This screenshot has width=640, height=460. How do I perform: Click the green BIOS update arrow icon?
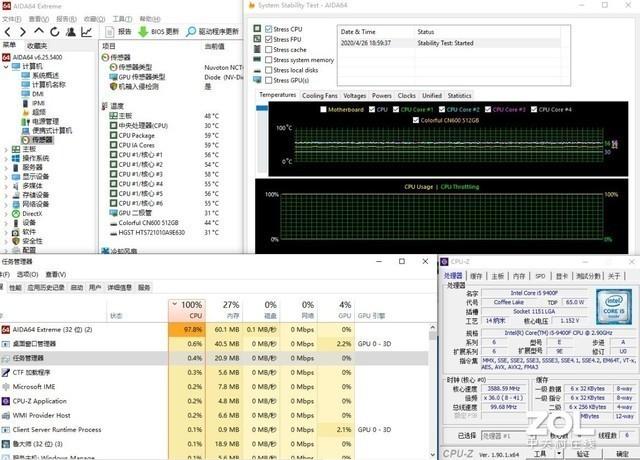point(143,32)
